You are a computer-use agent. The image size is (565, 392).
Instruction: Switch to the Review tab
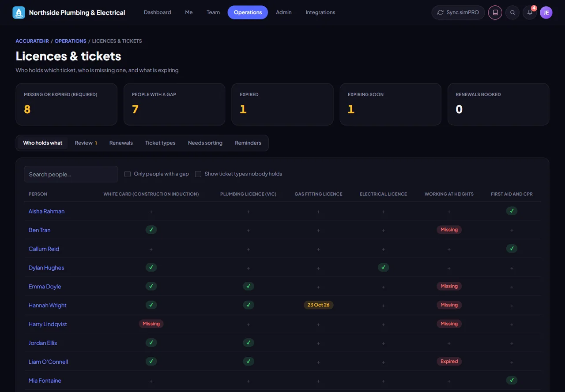point(86,143)
